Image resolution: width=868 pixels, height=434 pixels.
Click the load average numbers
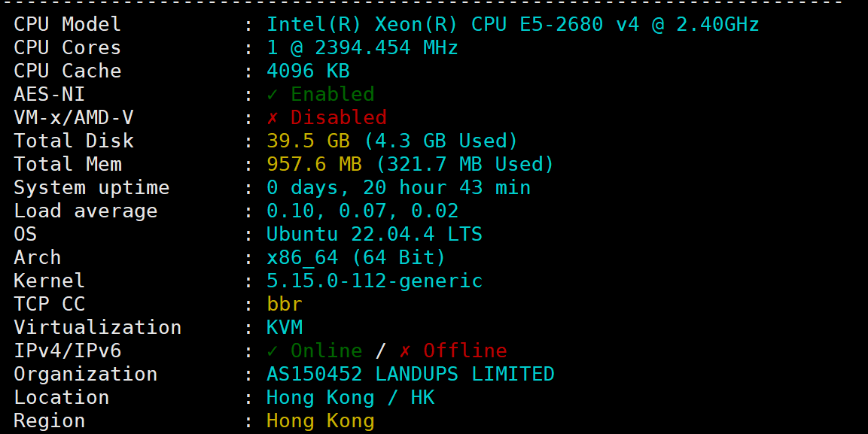[362, 211]
